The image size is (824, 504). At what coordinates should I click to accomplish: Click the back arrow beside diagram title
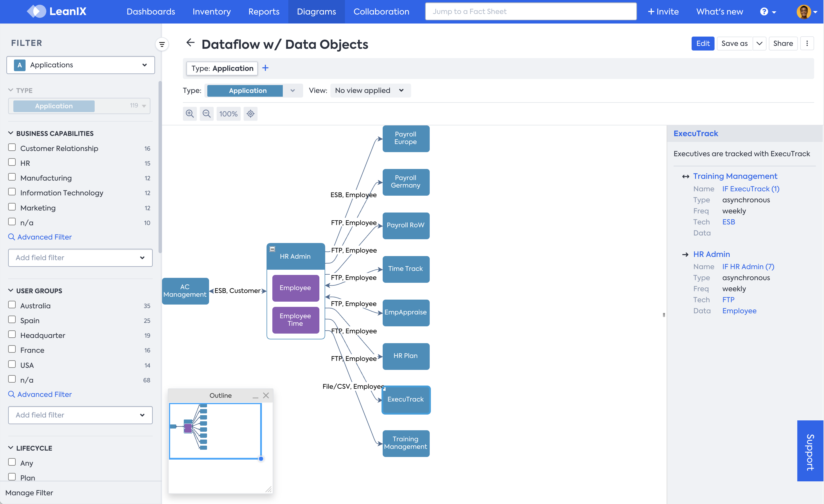click(x=190, y=43)
